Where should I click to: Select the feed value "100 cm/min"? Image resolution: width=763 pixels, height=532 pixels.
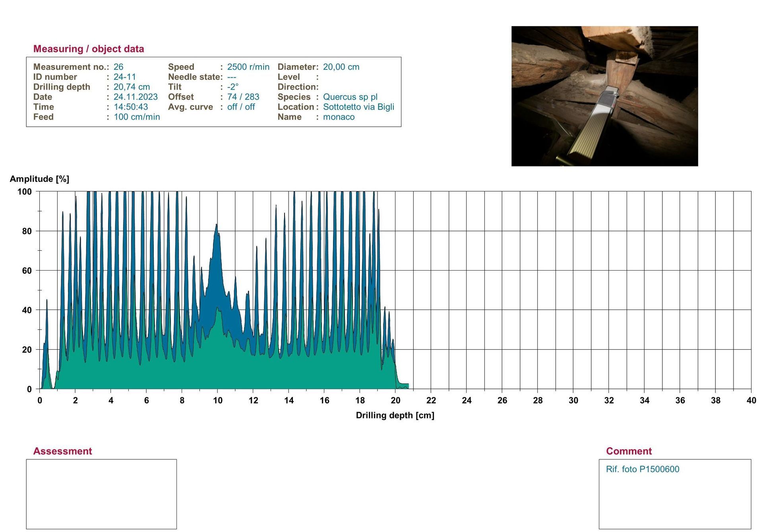tap(137, 117)
